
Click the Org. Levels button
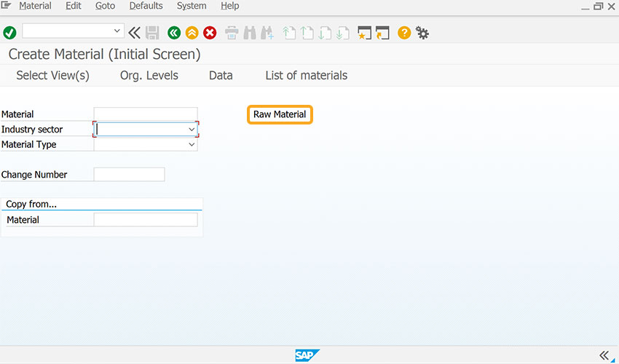149,76
